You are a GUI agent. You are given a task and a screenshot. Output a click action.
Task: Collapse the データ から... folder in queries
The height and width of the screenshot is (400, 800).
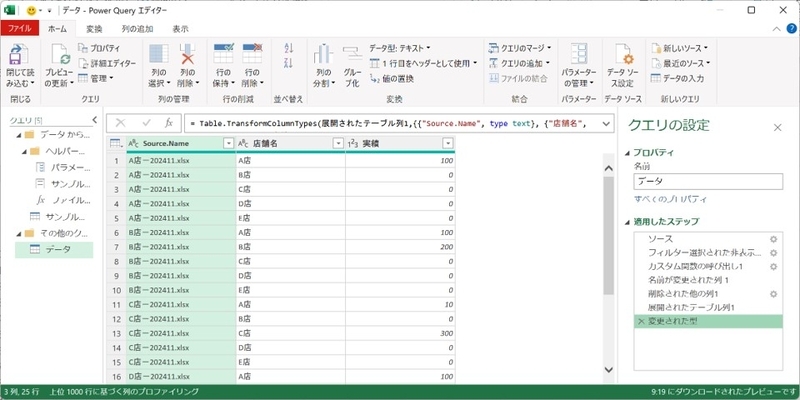click(x=19, y=135)
